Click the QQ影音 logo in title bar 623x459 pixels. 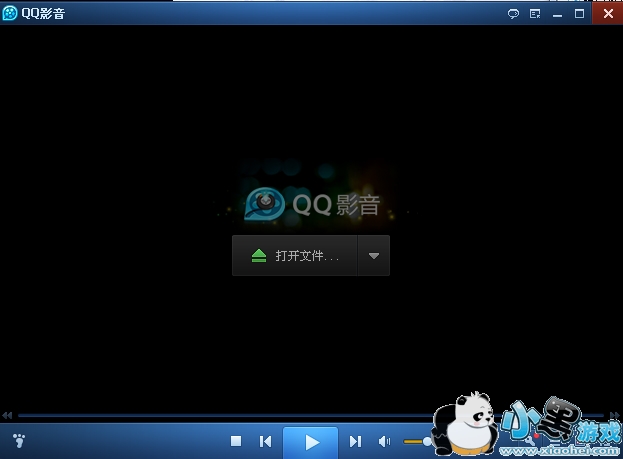tap(10, 13)
